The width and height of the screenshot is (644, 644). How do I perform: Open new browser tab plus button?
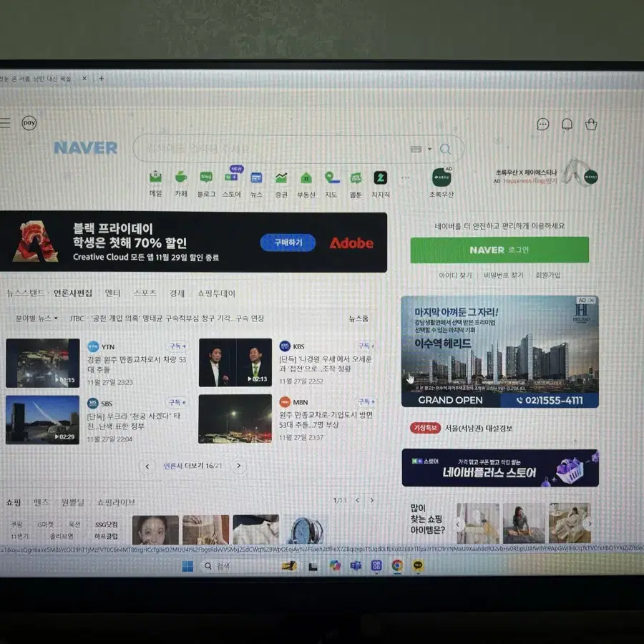[x=101, y=79]
